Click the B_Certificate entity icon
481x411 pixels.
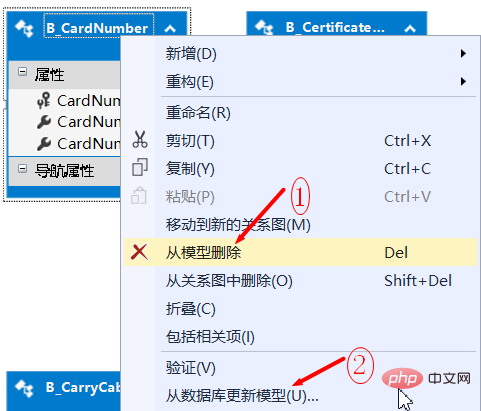(x=264, y=27)
